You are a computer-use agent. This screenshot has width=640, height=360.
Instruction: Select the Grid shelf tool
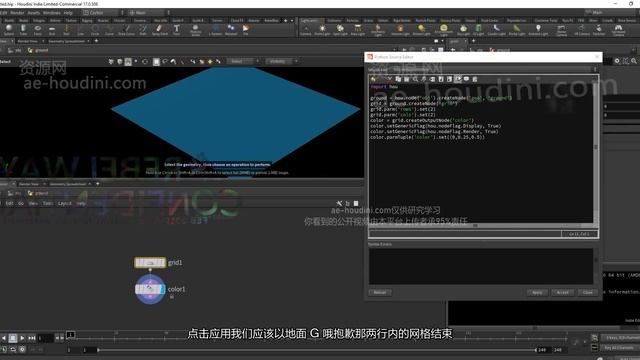[x=52, y=30]
